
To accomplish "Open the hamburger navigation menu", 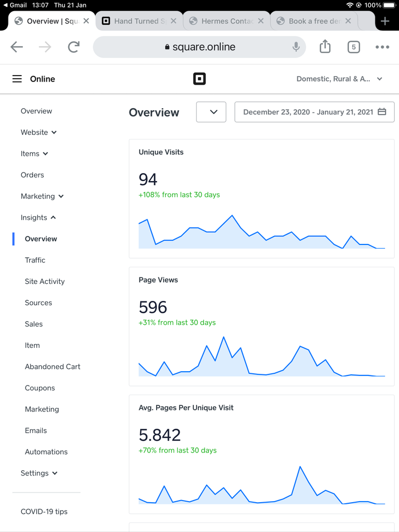I will (x=17, y=79).
